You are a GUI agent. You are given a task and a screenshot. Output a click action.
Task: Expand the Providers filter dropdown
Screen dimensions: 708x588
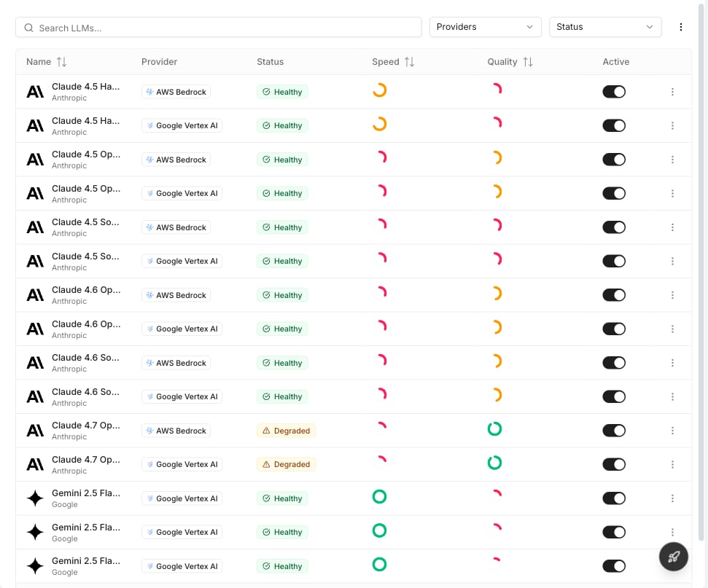pos(485,27)
